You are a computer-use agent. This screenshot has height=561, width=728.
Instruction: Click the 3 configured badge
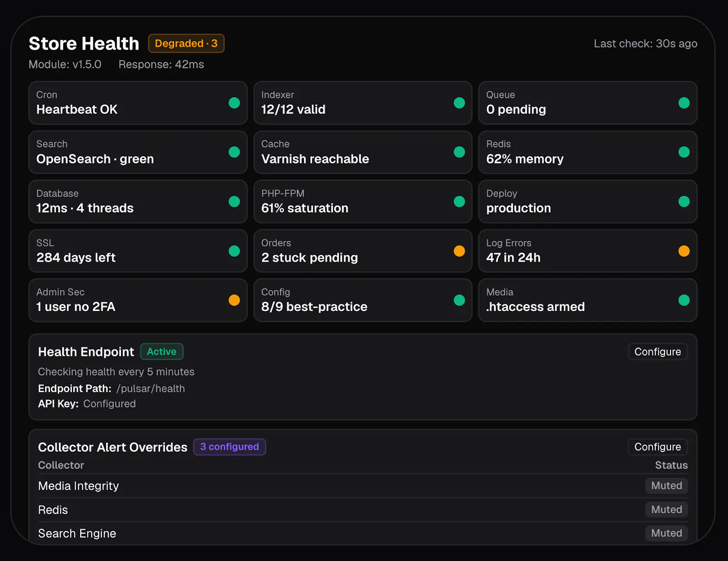pyautogui.click(x=229, y=447)
